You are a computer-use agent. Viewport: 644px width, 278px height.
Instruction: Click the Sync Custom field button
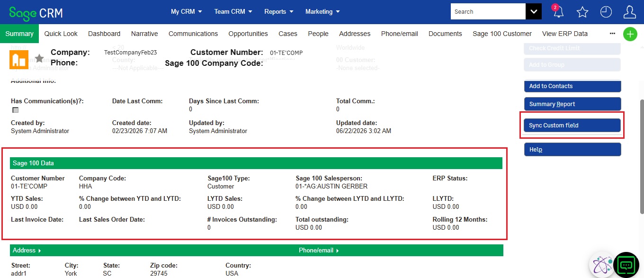point(572,126)
